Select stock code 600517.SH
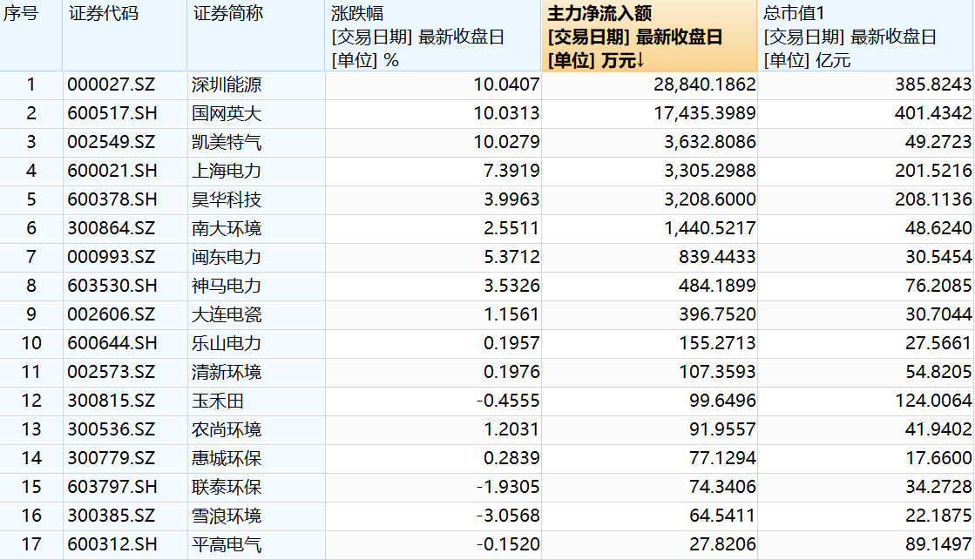The image size is (975, 560). tap(112, 113)
